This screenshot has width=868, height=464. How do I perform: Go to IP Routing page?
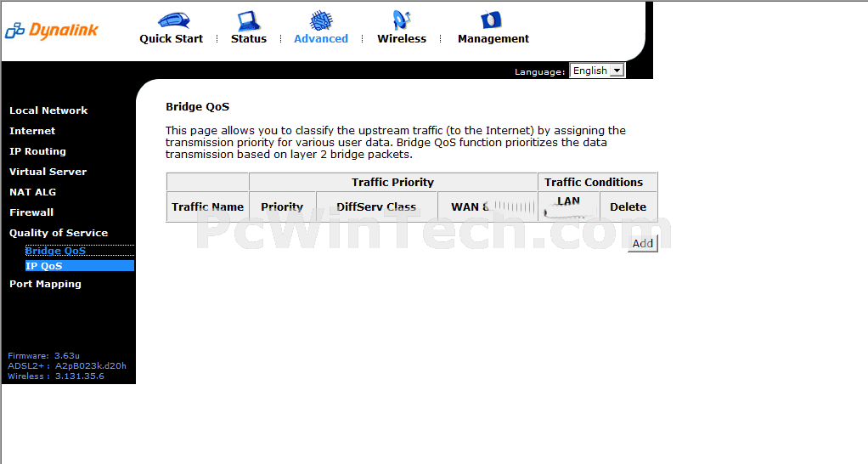tap(37, 151)
